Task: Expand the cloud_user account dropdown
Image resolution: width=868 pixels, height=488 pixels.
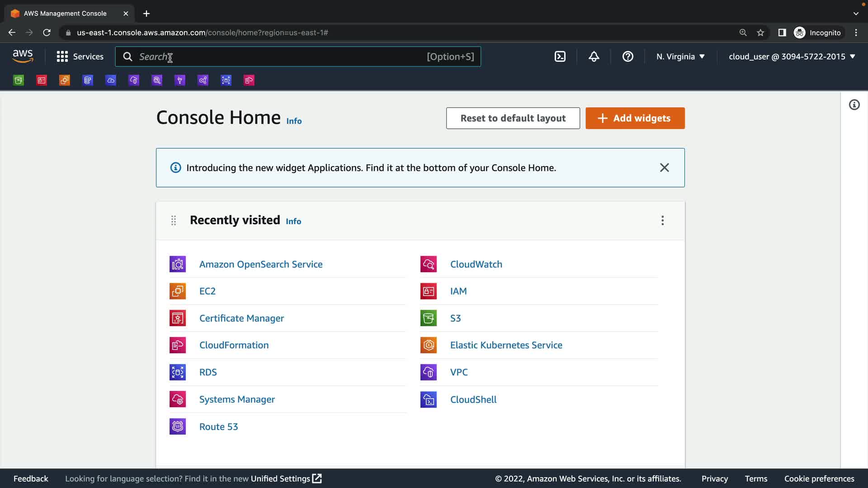Action: tap(792, 56)
